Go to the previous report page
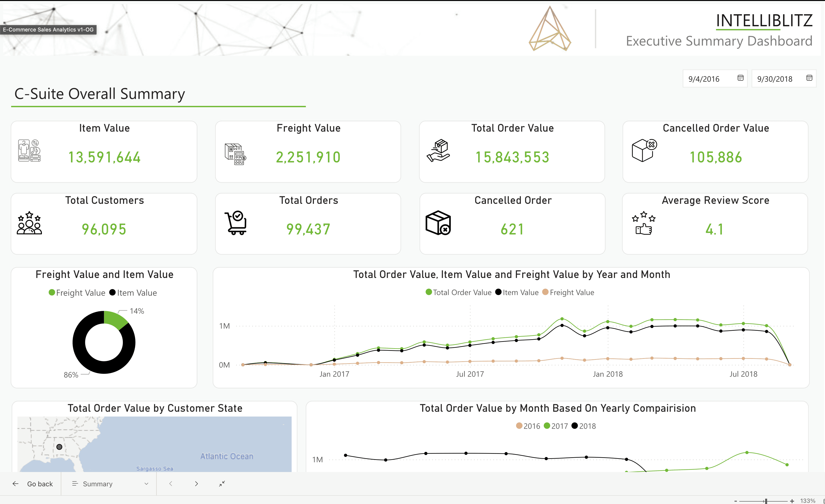Image resolution: width=825 pixels, height=504 pixels. coord(171,484)
